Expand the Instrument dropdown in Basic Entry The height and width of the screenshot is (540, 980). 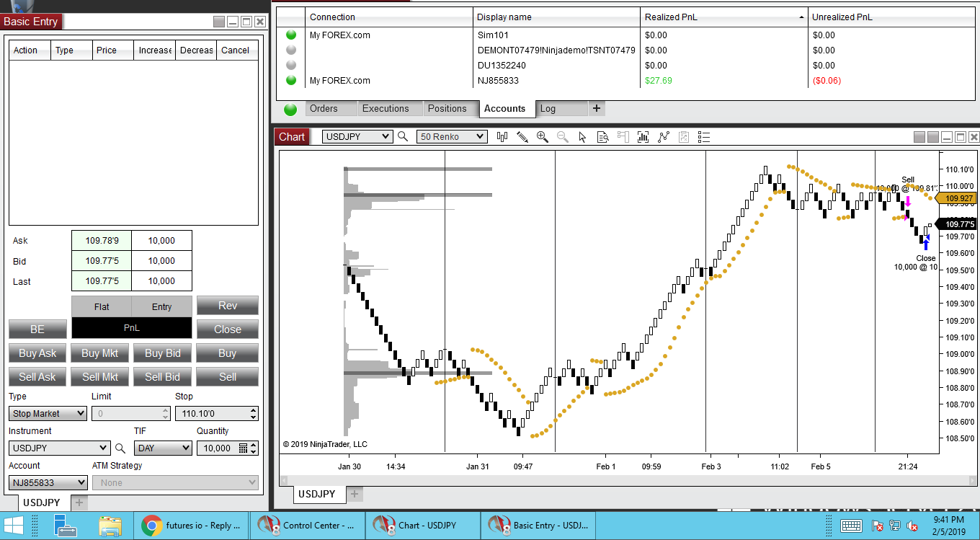[60, 448]
